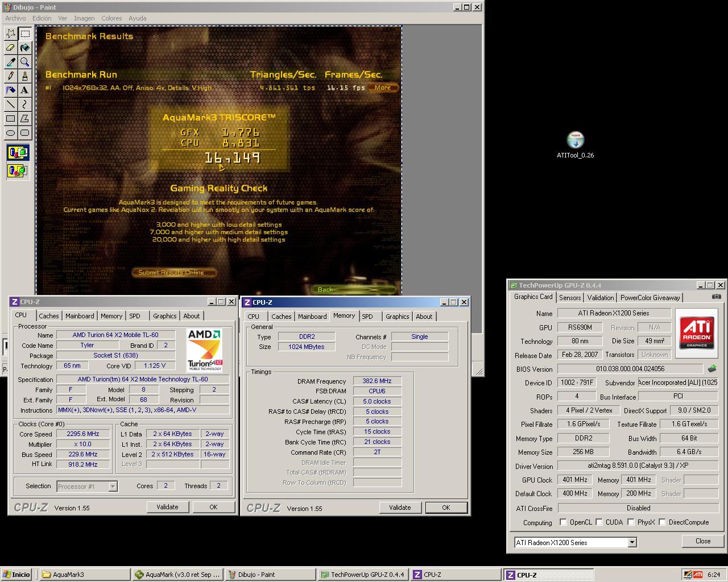Click the GPU-Z BIOS save icon
The image size is (728, 582).
712,369
